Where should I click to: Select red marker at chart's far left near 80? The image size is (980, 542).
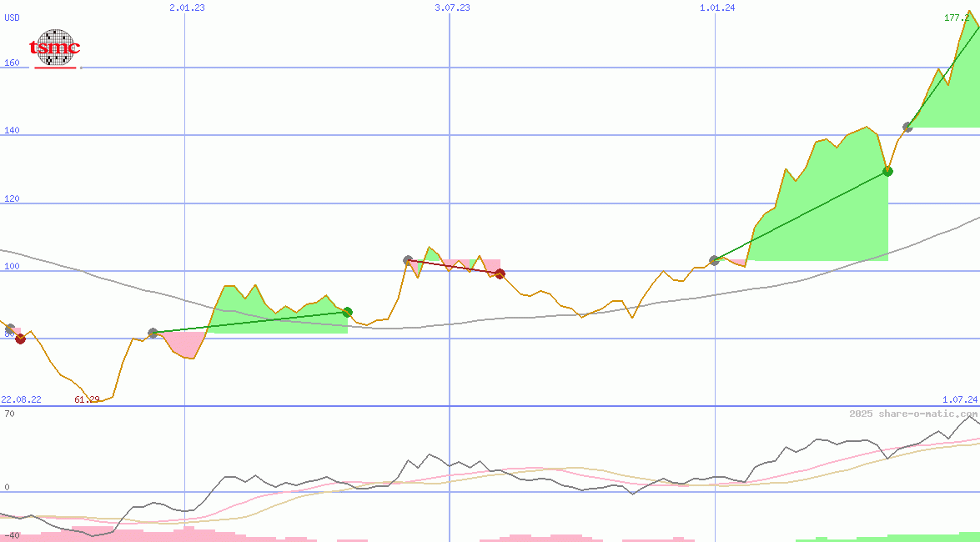[21, 339]
